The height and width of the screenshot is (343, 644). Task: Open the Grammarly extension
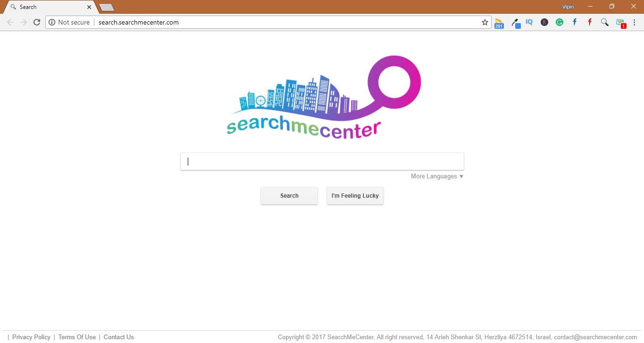[x=560, y=22]
